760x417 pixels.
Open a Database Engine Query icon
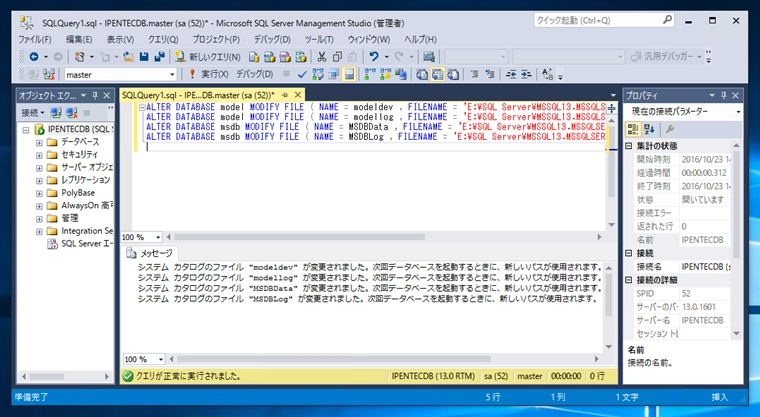(x=254, y=57)
